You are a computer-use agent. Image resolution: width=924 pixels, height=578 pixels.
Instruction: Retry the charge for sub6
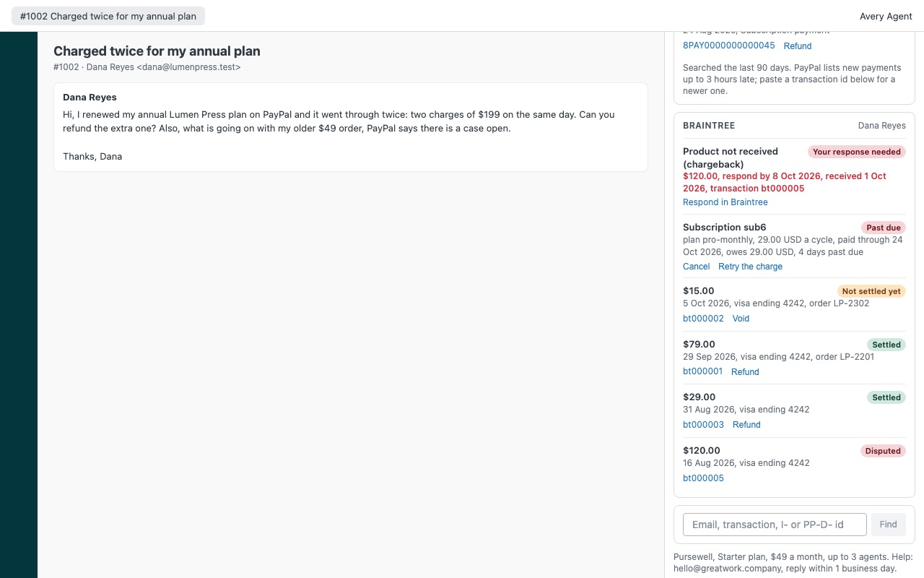[750, 267]
